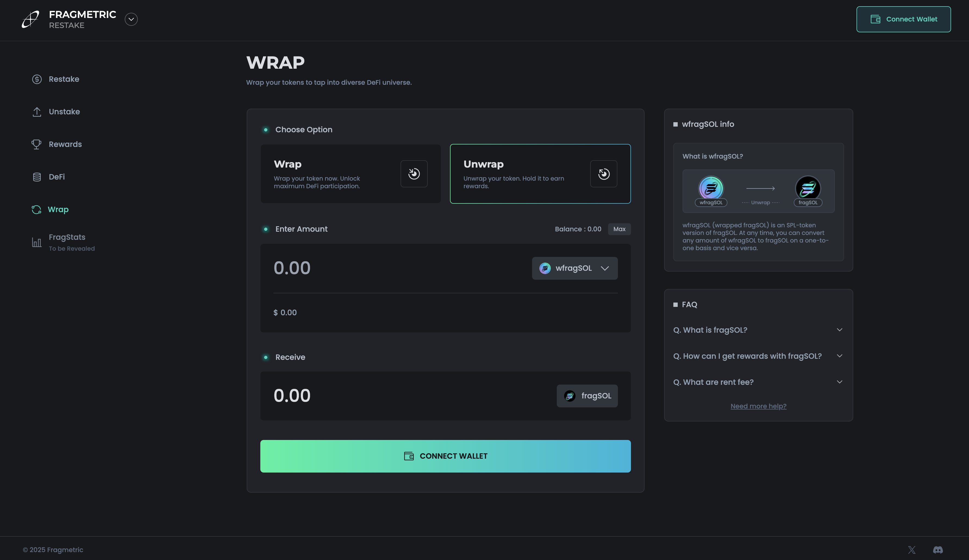Click the FragStats bar chart icon
969x560 pixels.
coord(36,242)
